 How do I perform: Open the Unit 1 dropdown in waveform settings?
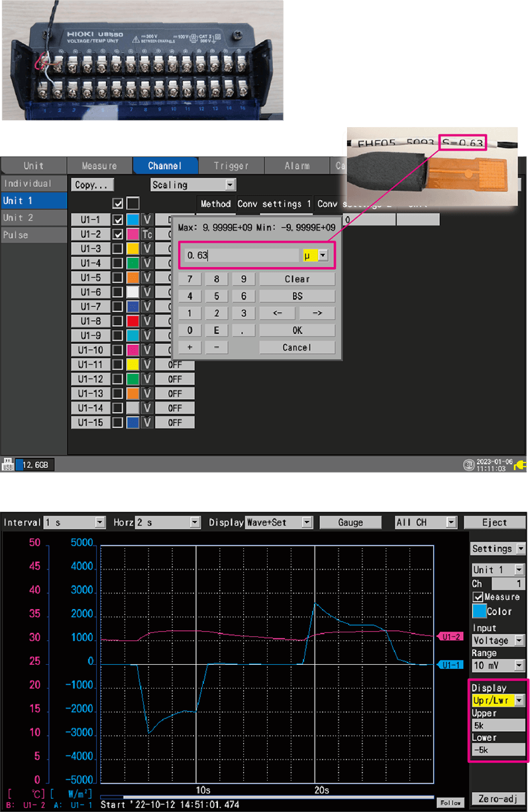pos(498,569)
